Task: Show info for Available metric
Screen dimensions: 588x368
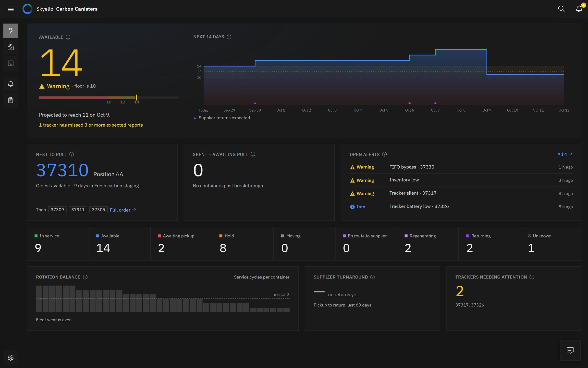Action: [x=68, y=37]
